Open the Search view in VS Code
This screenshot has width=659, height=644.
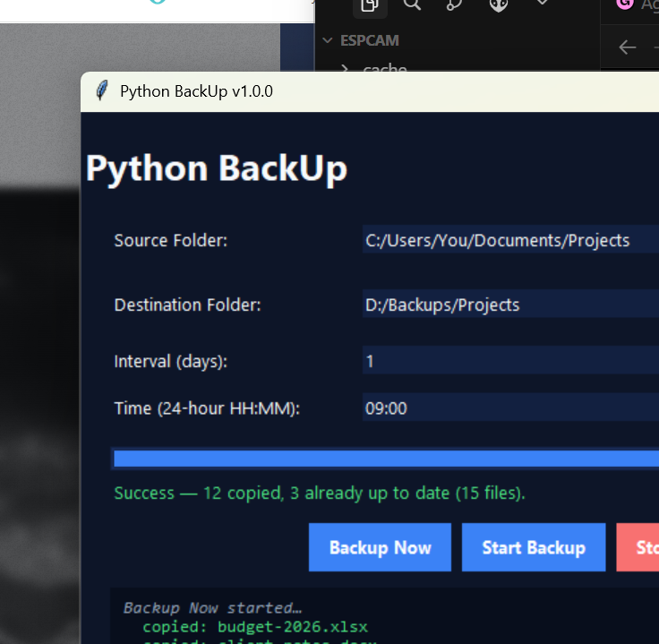coord(412,4)
